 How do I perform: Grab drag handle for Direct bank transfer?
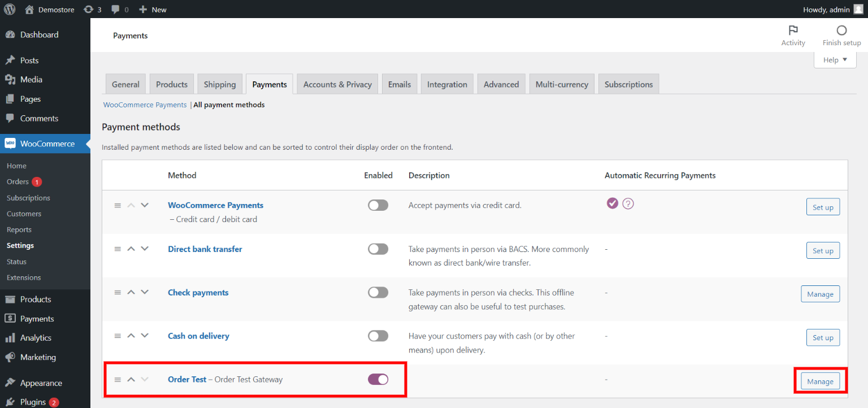pyautogui.click(x=118, y=249)
